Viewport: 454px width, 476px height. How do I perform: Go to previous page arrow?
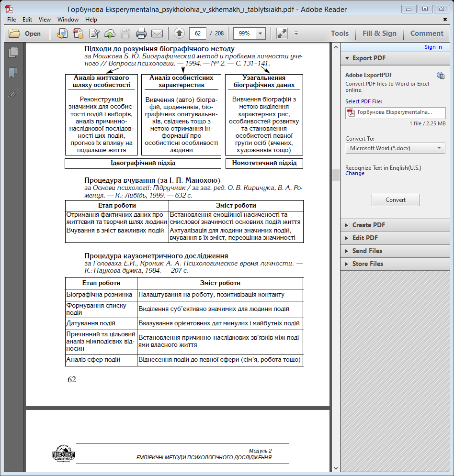tap(179, 33)
